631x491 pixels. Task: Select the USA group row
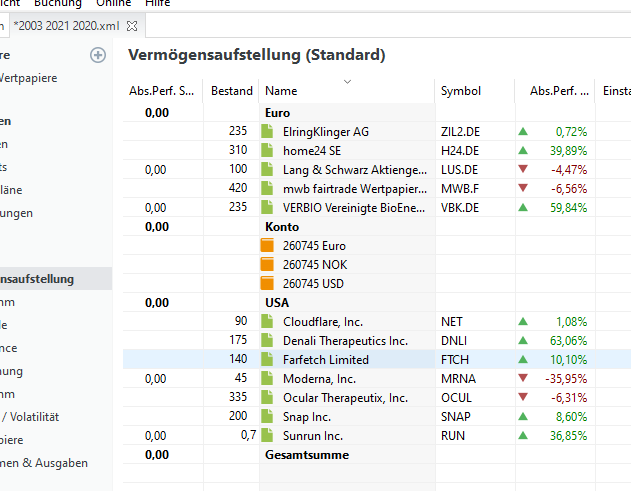click(x=377, y=303)
